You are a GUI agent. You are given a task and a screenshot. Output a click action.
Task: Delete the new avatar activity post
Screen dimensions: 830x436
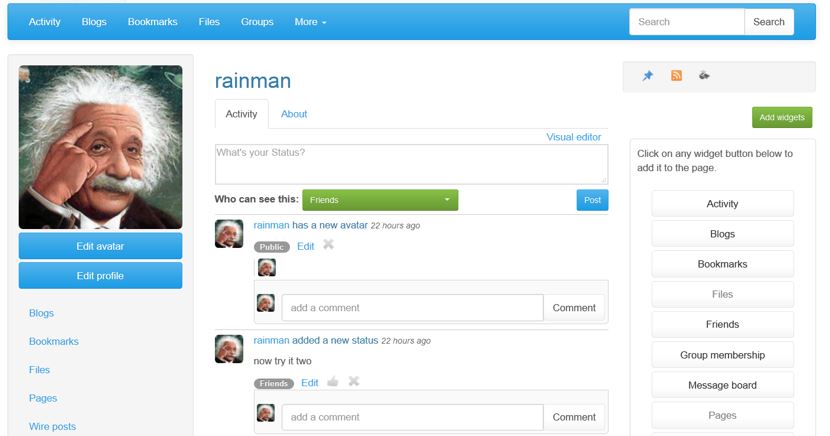(x=328, y=246)
